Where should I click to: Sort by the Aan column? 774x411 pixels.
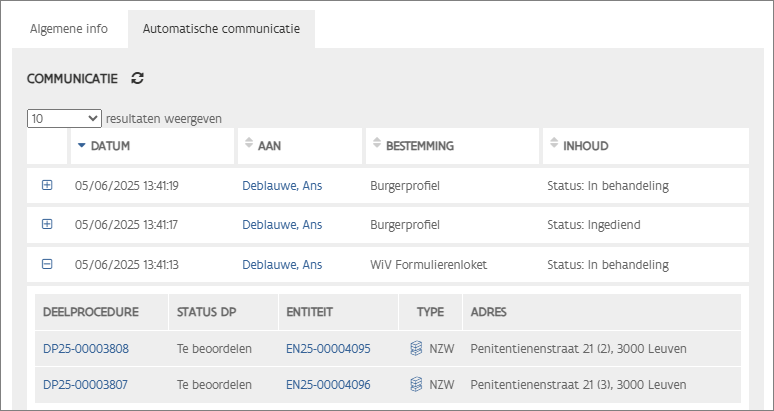(269, 146)
